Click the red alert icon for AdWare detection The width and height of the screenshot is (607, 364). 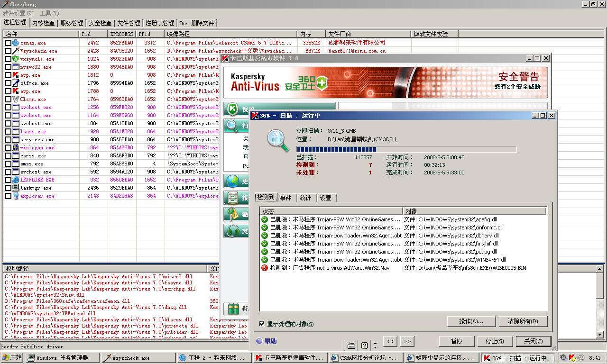click(x=265, y=268)
